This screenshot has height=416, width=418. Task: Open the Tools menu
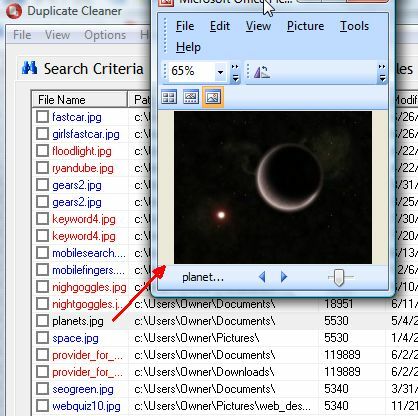[x=354, y=26]
